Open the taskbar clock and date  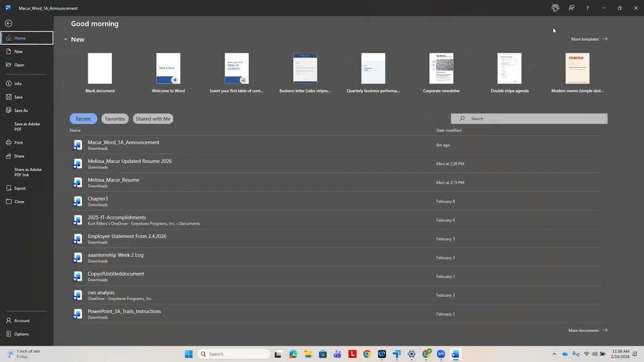(x=620, y=354)
